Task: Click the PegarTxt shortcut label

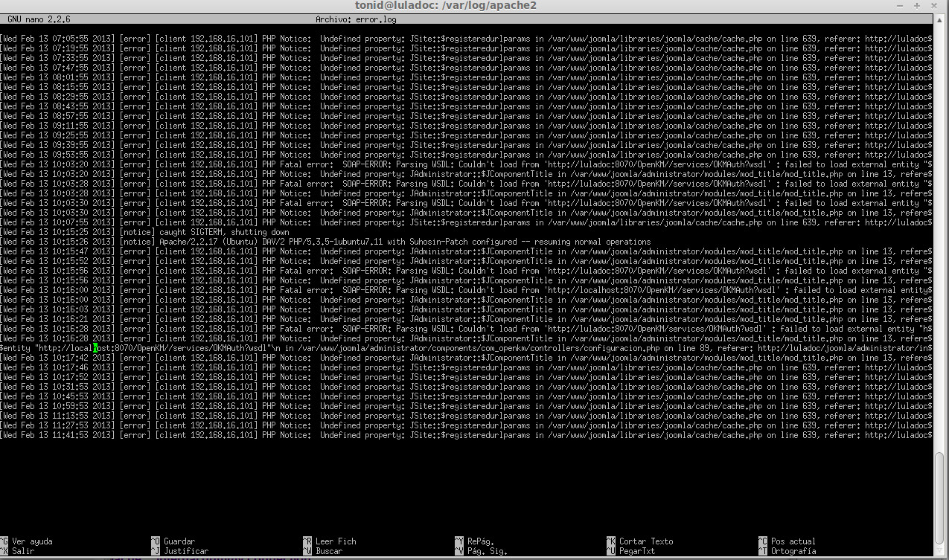Action: [637, 551]
